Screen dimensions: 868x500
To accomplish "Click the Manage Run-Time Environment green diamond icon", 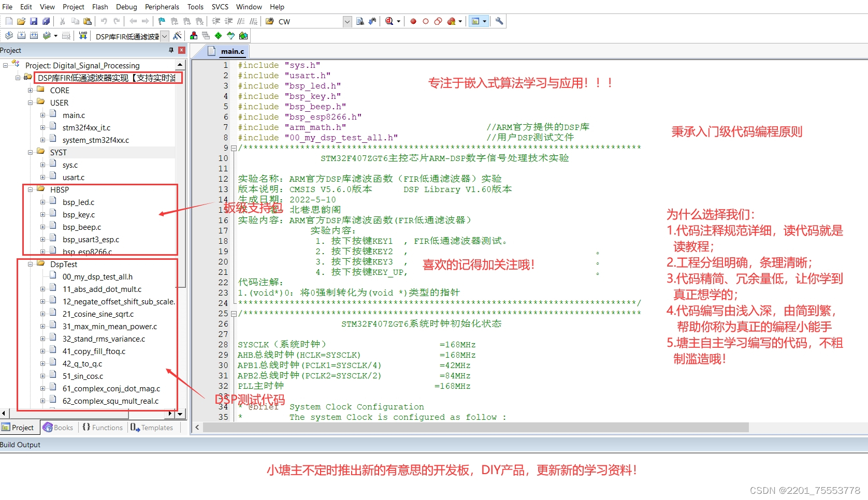I will [x=219, y=36].
